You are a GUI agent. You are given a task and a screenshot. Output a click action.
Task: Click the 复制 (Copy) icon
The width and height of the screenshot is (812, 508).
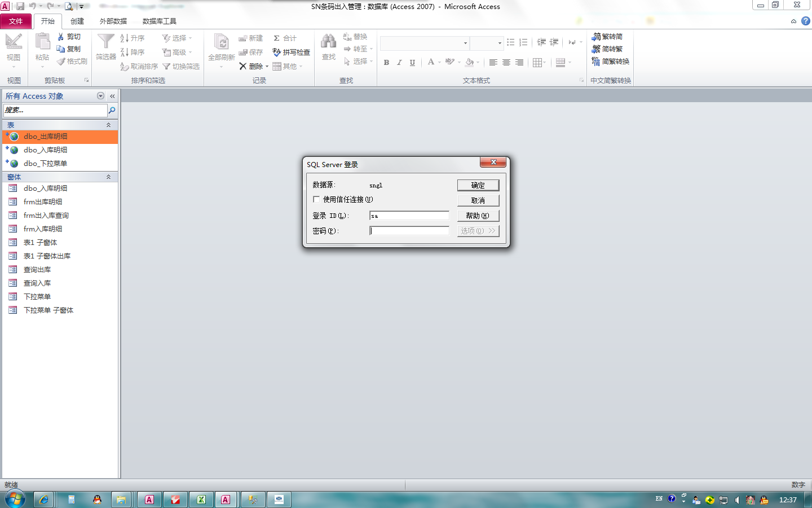click(x=61, y=49)
